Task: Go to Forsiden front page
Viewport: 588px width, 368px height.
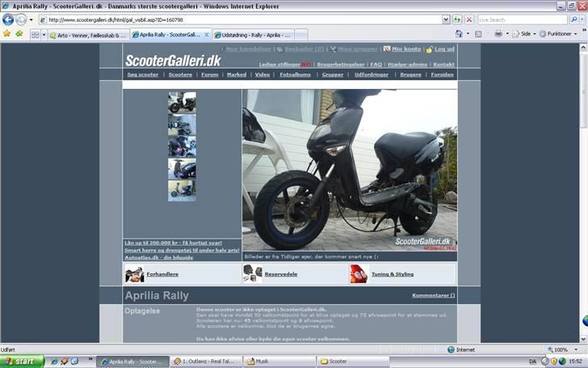Action: pos(442,74)
